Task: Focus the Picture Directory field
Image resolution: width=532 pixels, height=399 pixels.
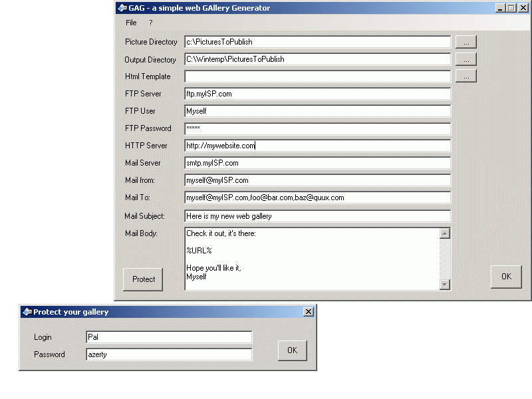Action: [318, 42]
